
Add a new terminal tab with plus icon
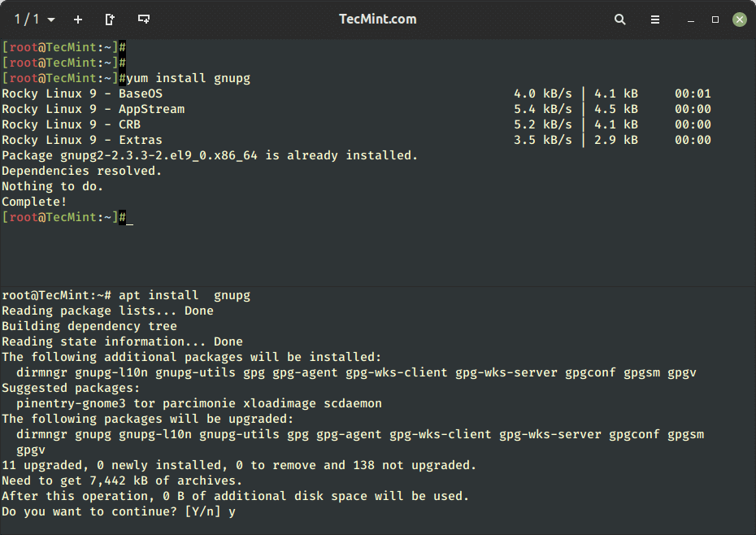coord(77,20)
